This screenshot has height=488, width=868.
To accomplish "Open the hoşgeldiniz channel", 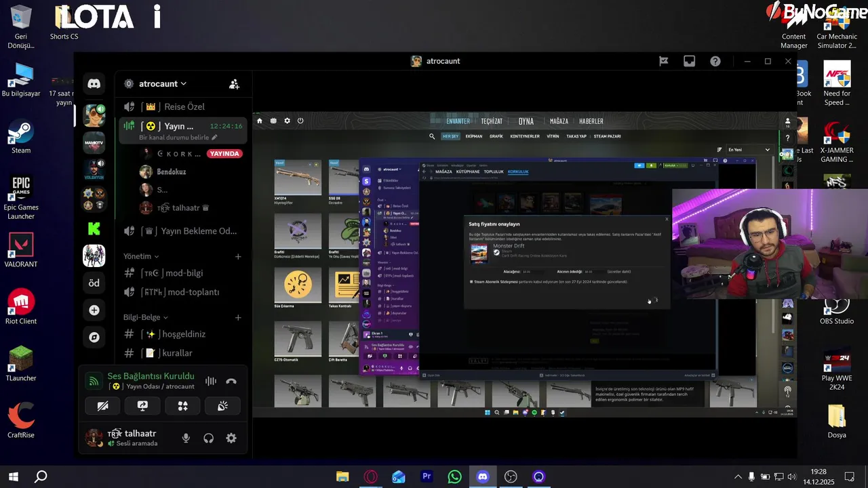I will pos(183,334).
